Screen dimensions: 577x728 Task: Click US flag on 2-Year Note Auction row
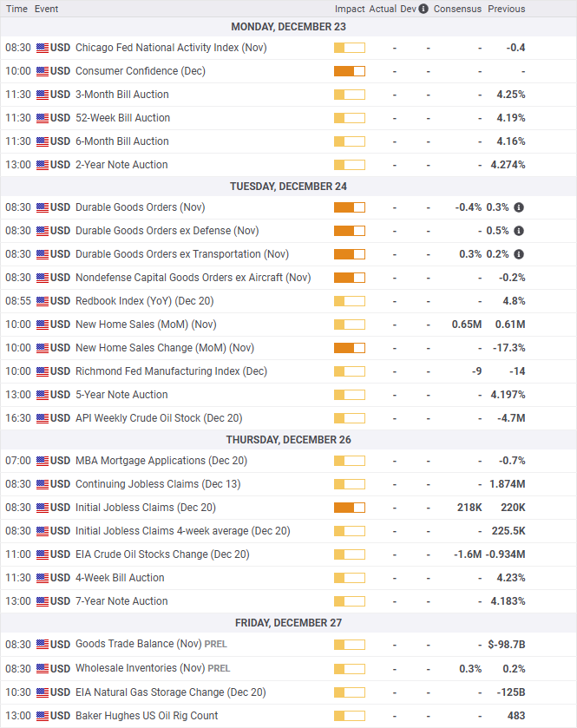point(43,165)
